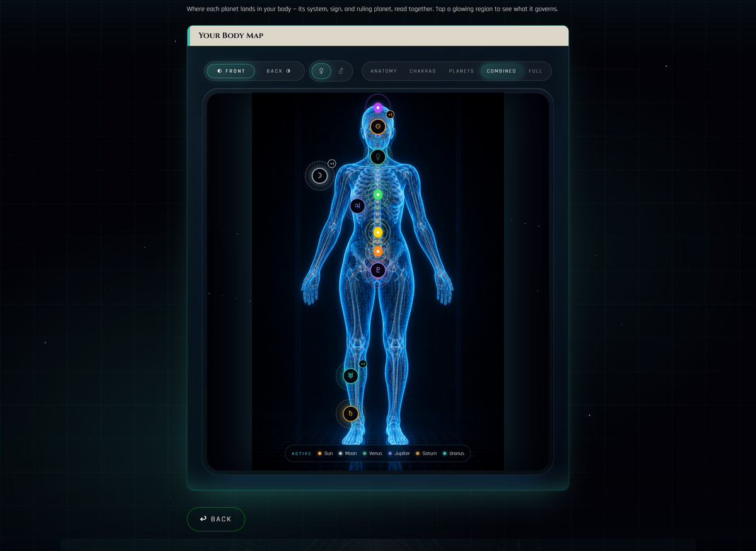Image resolution: width=756 pixels, height=551 pixels.
Task: Click the Saturn legend entry
Action: (427, 453)
